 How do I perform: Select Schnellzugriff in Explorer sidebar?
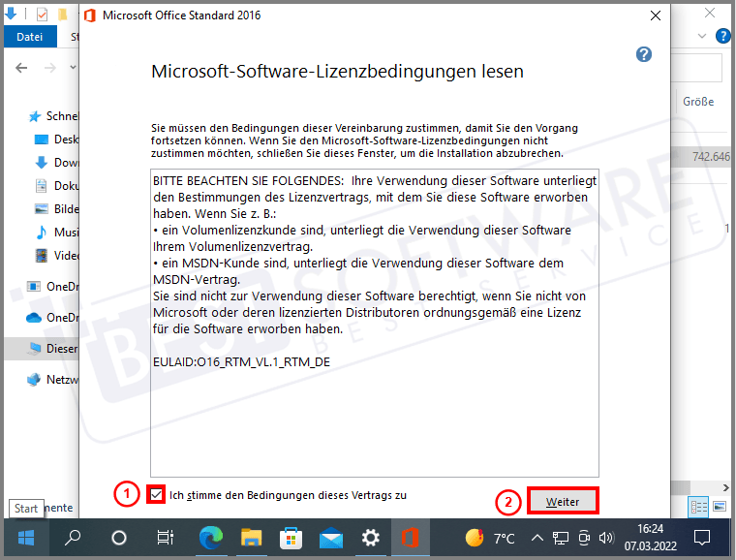click(x=53, y=116)
